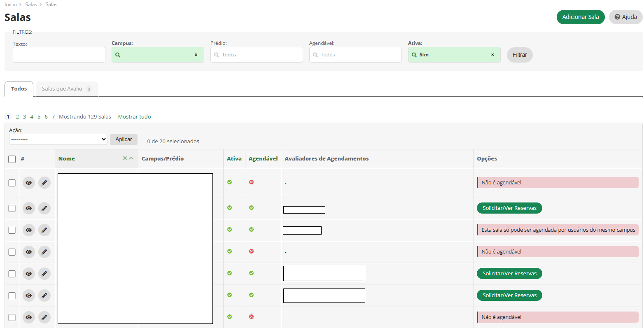Clear the Campus filter with its x icon
Screen dimensions: 644x328
196,55
